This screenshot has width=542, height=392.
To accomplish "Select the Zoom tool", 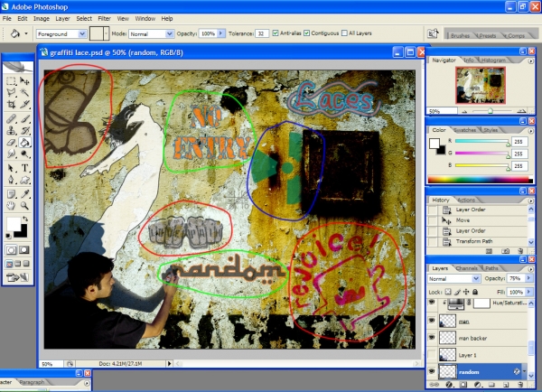I will 24,206.
